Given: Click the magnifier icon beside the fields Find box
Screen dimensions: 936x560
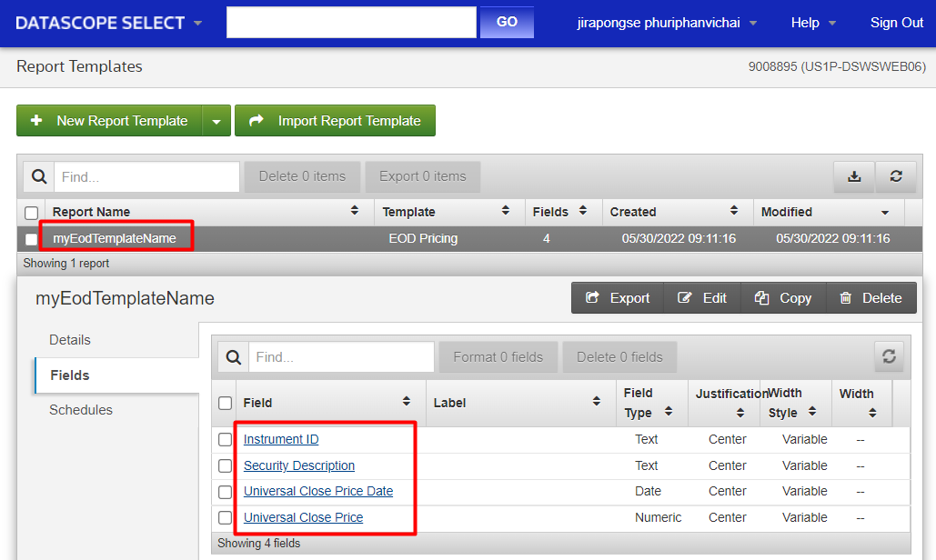Looking at the screenshot, I should (x=234, y=357).
